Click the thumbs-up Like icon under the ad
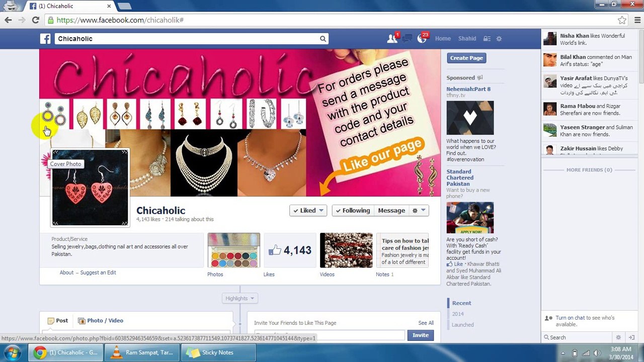This screenshot has height=362, width=644. pos(449,264)
